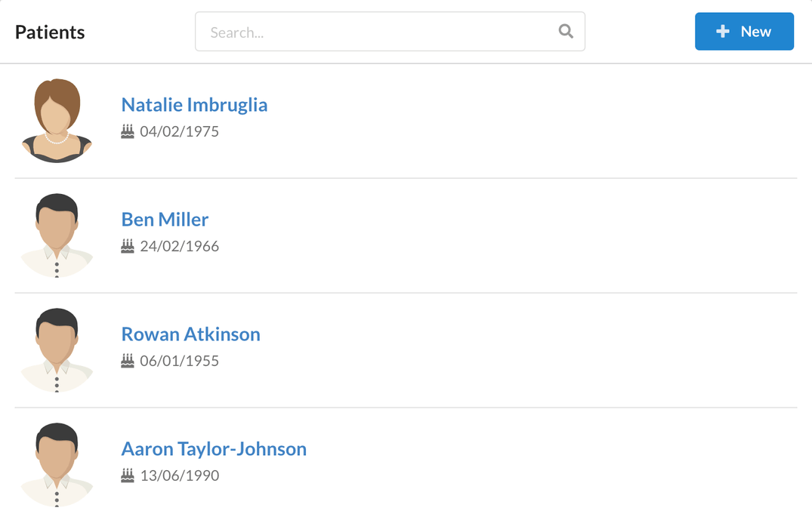The image size is (812, 520).
Task: Click the Patients page heading
Action: pyautogui.click(x=50, y=32)
